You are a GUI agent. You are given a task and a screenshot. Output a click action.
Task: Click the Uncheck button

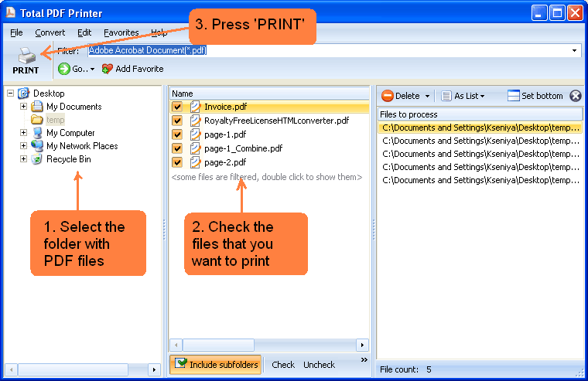tap(319, 365)
